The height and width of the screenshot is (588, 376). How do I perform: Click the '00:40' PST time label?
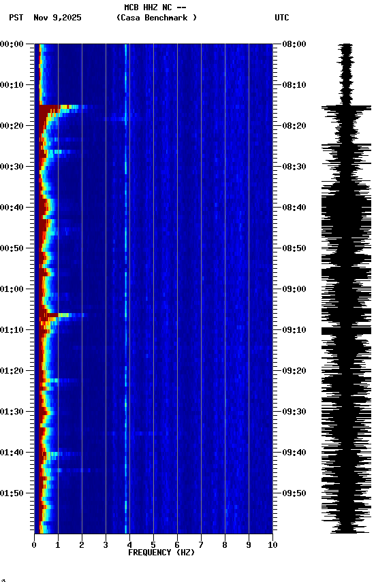12,208
